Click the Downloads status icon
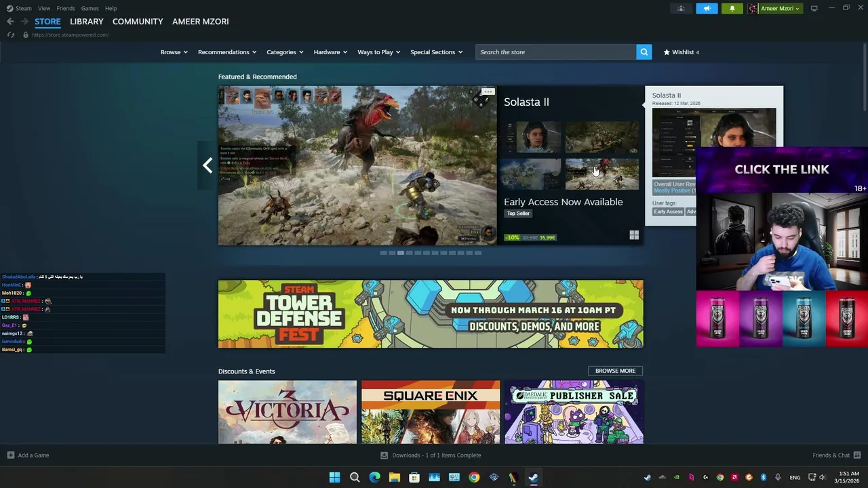The width and height of the screenshot is (868, 488). [x=384, y=455]
